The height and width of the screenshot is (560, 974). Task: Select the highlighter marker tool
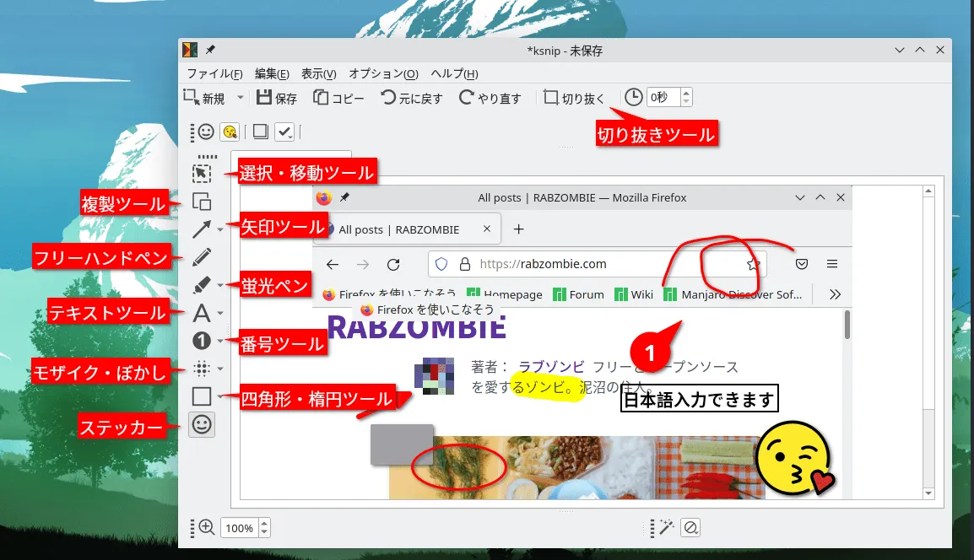pyautogui.click(x=201, y=285)
